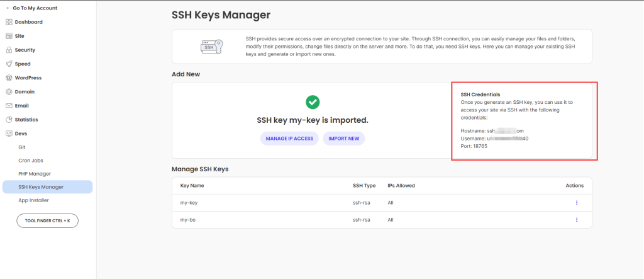Image resolution: width=644 pixels, height=279 pixels.
Task: Open Git under Devs
Action: tap(22, 147)
